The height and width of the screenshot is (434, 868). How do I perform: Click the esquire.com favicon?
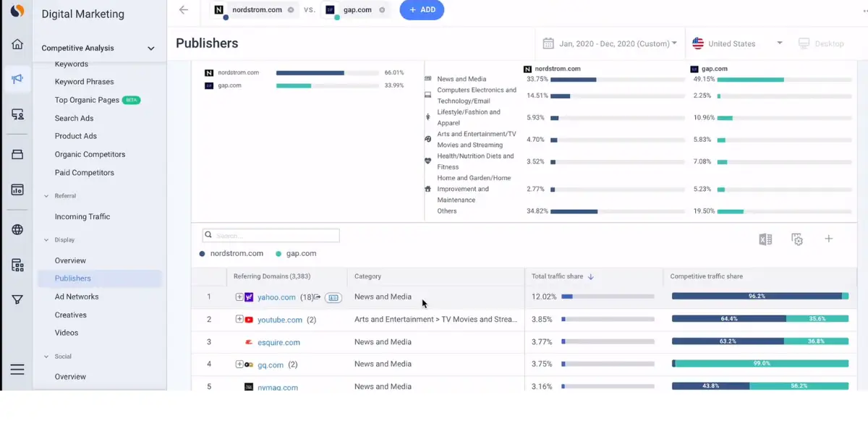(x=249, y=342)
